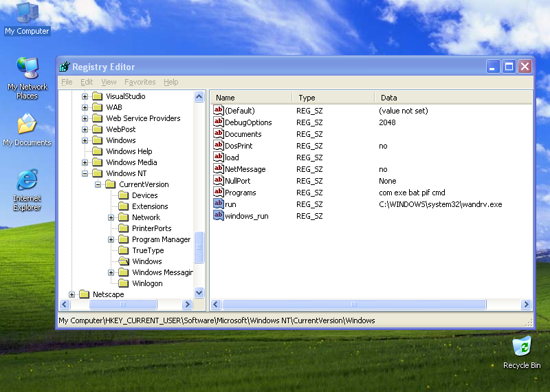Expand the Program Manager key
The image size is (550, 392).
[111, 239]
